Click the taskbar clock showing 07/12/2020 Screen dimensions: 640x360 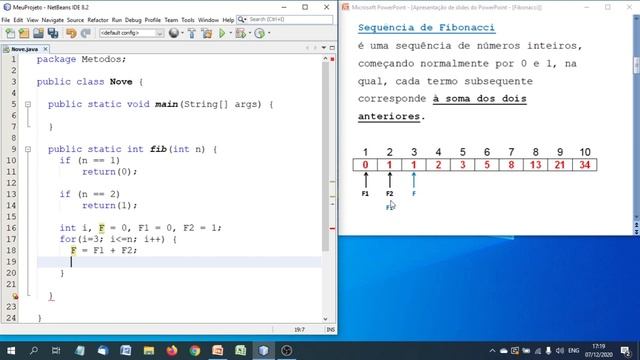599,351
